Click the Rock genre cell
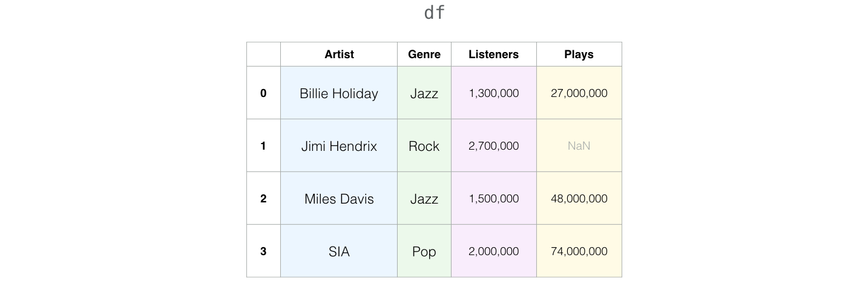 424,146
